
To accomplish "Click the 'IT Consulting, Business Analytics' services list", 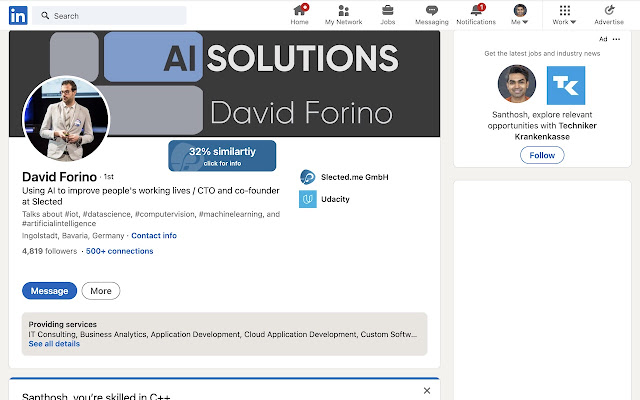I will click(x=223, y=334).
